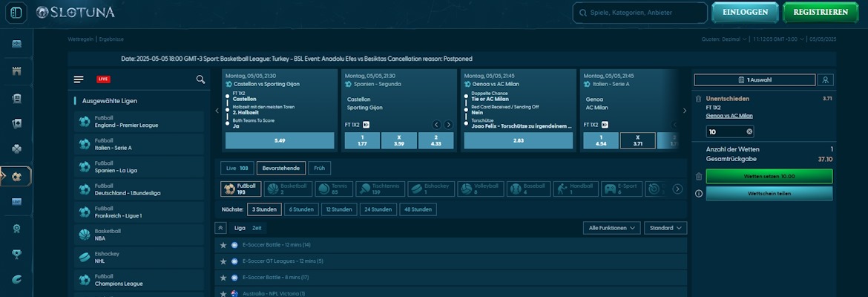Screen dimensions: 868x297
Task: Favorite E-Soccer Battle 8 mins with its star
Action: pos(223,277)
